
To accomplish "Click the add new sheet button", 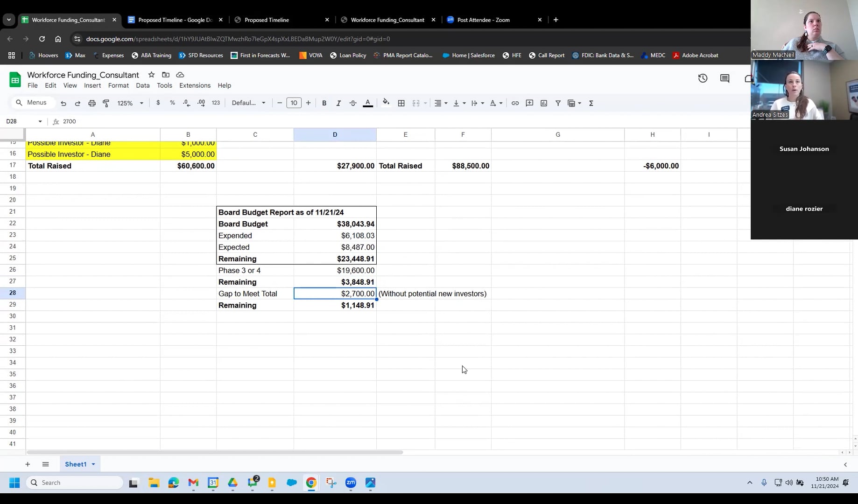I will tap(28, 464).
